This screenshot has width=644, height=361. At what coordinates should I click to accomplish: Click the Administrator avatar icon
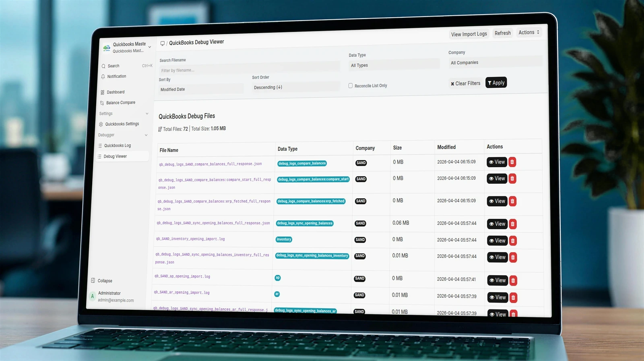[92, 296]
